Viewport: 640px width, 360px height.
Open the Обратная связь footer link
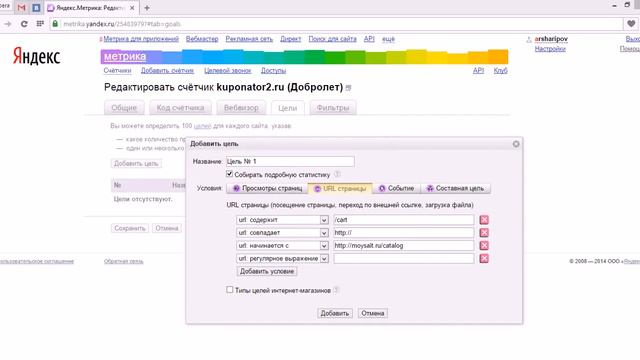124,261
